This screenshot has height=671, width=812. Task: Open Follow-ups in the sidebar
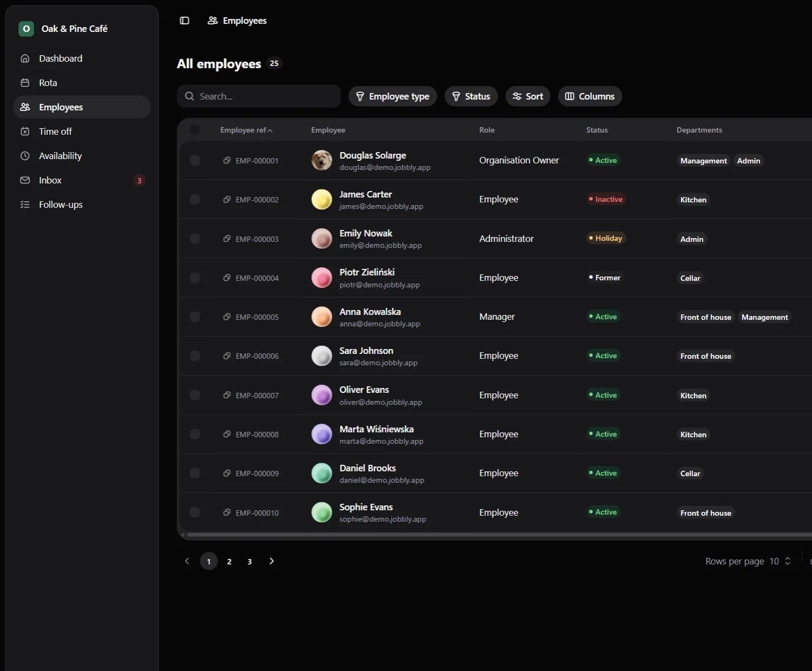click(x=82, y=205)
